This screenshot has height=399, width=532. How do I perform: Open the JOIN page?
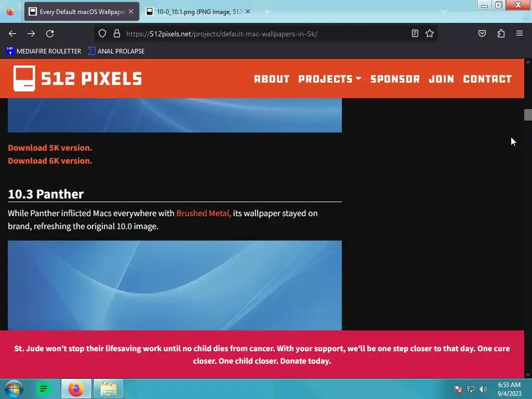click(442, 79)
